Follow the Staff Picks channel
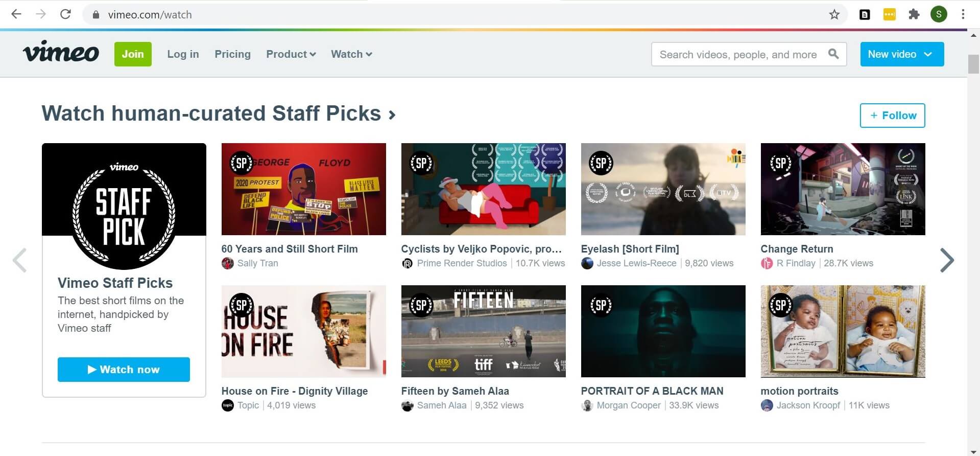 point(892,116)
